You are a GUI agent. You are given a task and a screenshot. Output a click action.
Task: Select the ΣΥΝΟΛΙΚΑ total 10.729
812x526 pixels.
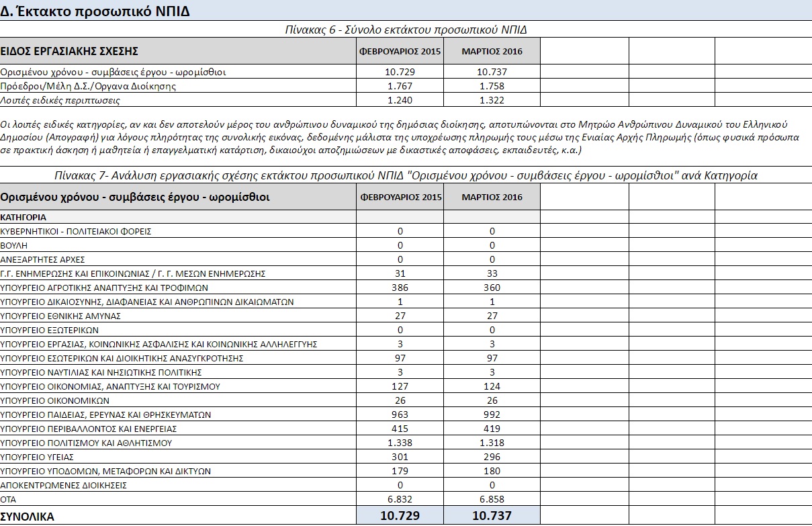click(x=400, y=516)
